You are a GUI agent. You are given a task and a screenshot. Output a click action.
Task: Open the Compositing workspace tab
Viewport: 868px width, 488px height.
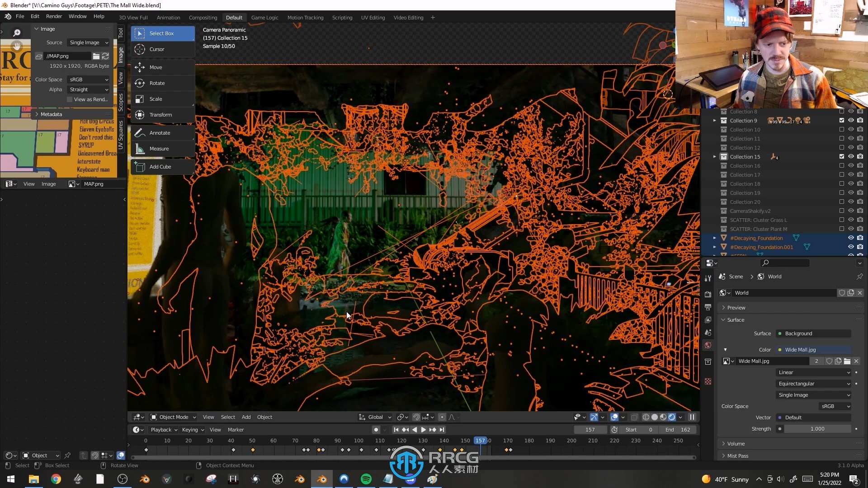203,17
